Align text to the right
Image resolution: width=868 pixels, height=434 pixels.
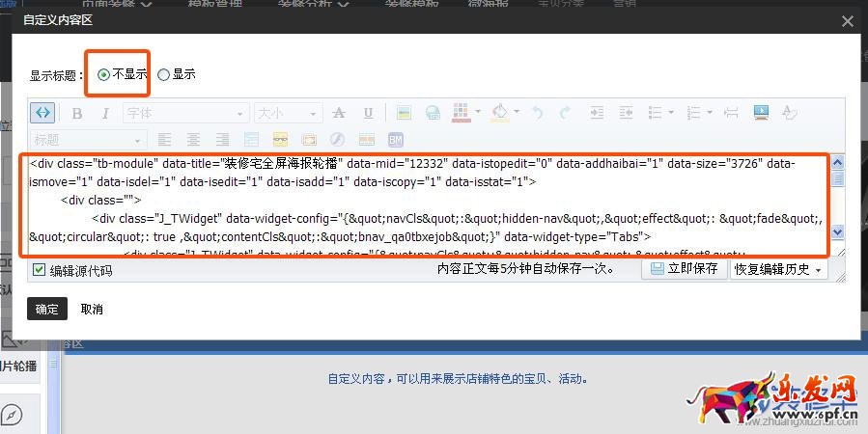[222, 139]
